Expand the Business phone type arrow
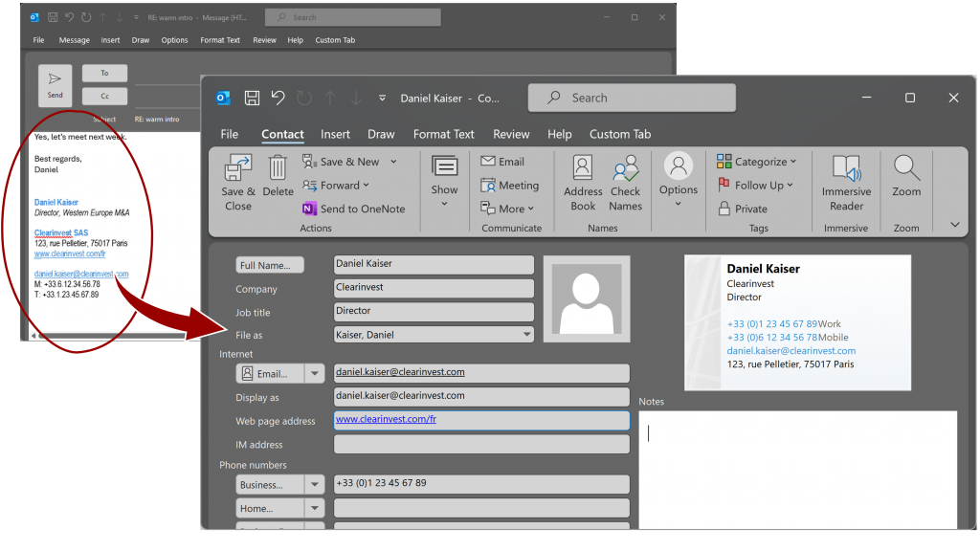This screenshot has height=551, width=980. click(x=315, y=485)
